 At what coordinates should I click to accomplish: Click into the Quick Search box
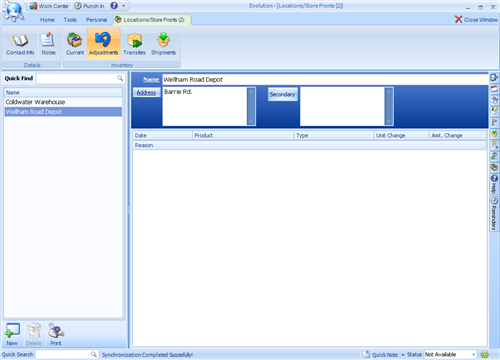coord(63,354)
